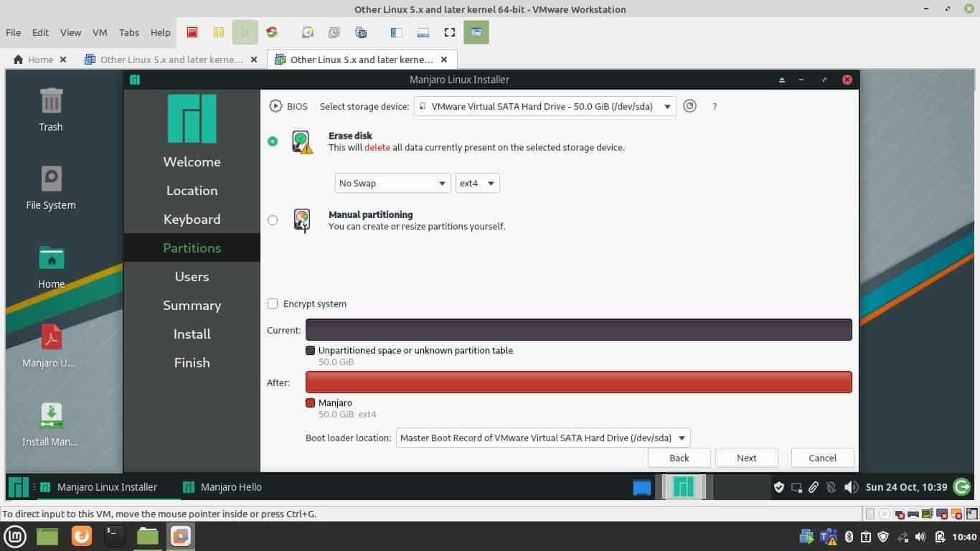Click the Next button in installer
The image size is (980, 551).
(x=747, y=458)
